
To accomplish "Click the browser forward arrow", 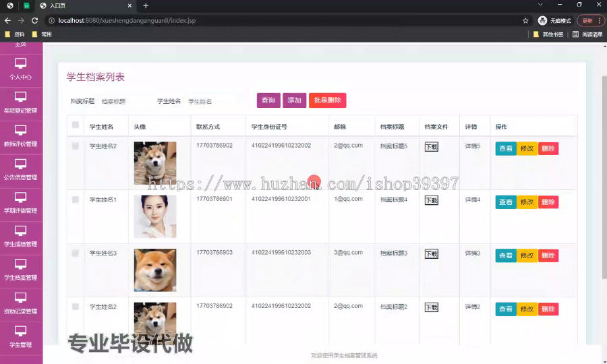I will tap(21, 20).
